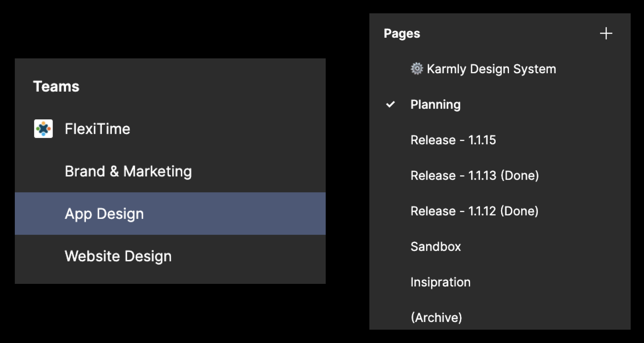The image size is (644, 343).
Task: Click the FlexiTime team logo icon
Action: tap(43, 129)
